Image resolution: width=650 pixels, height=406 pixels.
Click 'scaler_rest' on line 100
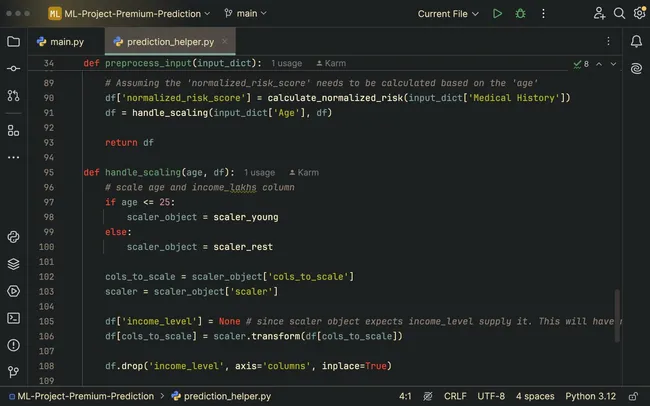pos(243,247)
